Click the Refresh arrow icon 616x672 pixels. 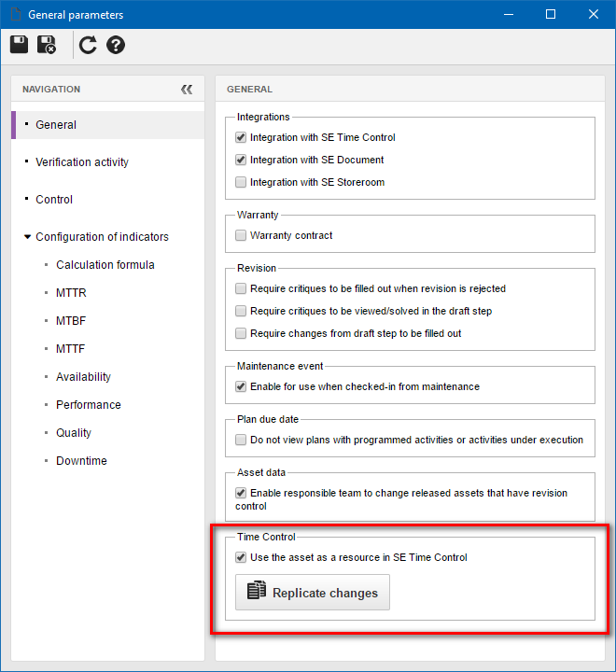coord(88,45)
